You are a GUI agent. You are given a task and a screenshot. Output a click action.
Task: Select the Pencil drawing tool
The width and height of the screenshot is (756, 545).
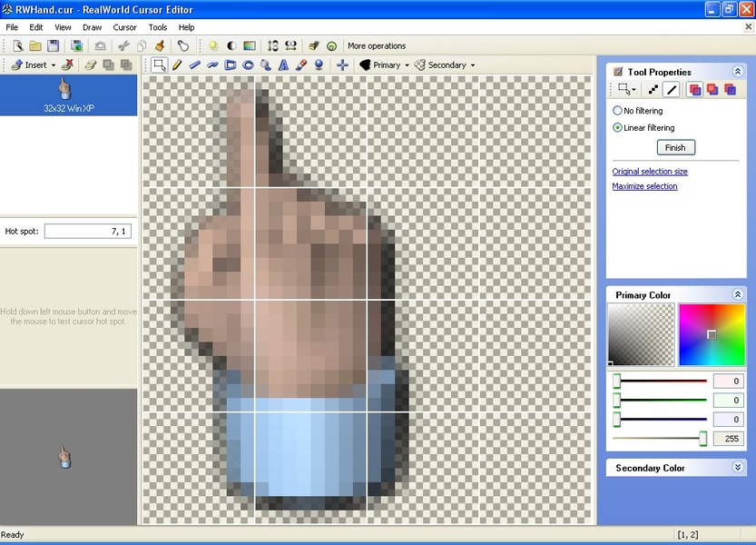pos(177,65)
